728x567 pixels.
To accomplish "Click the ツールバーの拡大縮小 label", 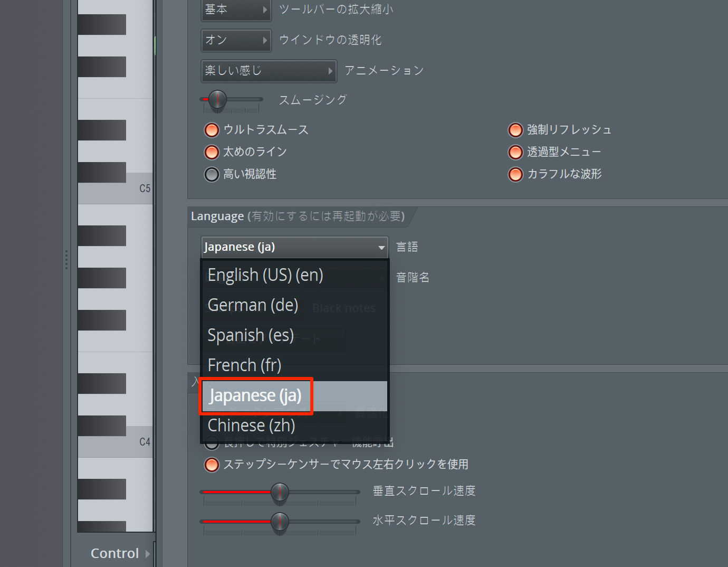I will [336, 10].
